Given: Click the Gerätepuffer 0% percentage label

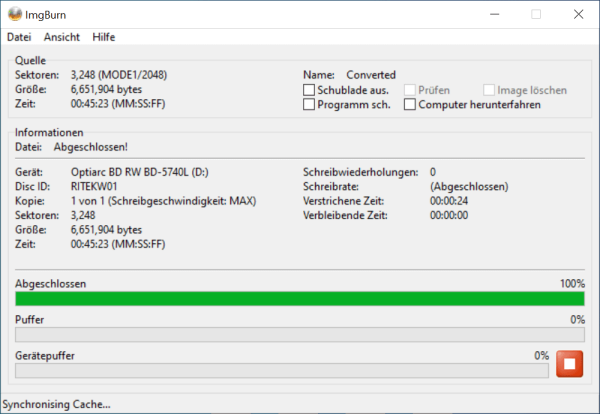Looking at the screenshot, I should click(541, 355).
